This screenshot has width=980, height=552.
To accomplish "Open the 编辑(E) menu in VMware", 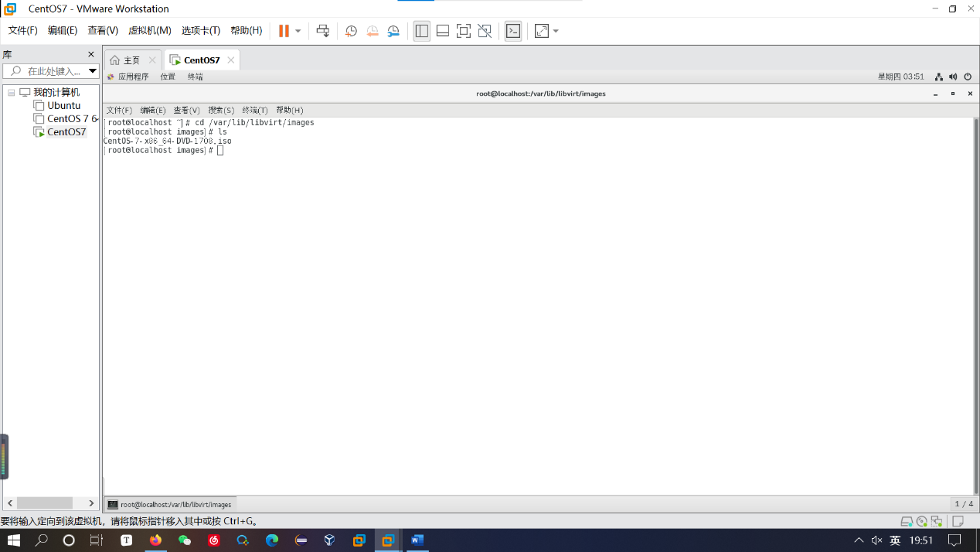I will (x=63, y=31).
